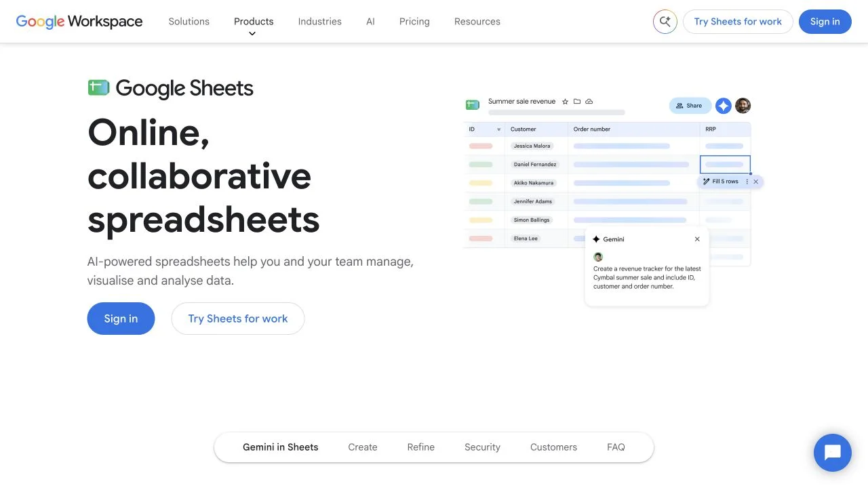Click the ID column filter arrow
Screen dimensions: 868x488
pos(499,129)
